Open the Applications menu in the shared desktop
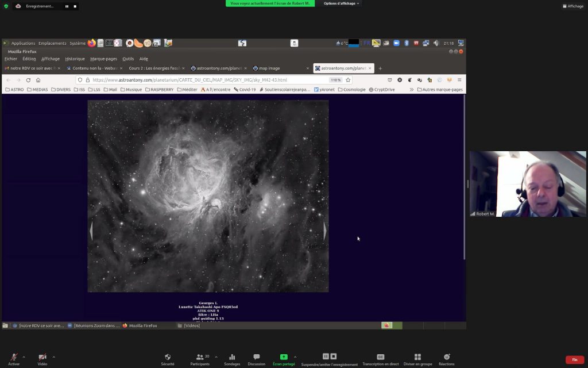The width and height of the screenshot is (588, 368). tap(23, 43)
